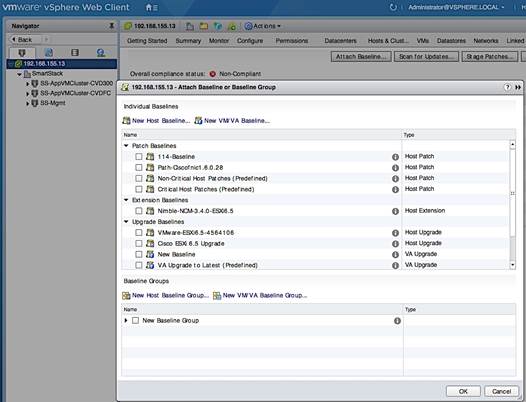Show info for 114-Baseline

pyautogui.click(x=396, y=157)
